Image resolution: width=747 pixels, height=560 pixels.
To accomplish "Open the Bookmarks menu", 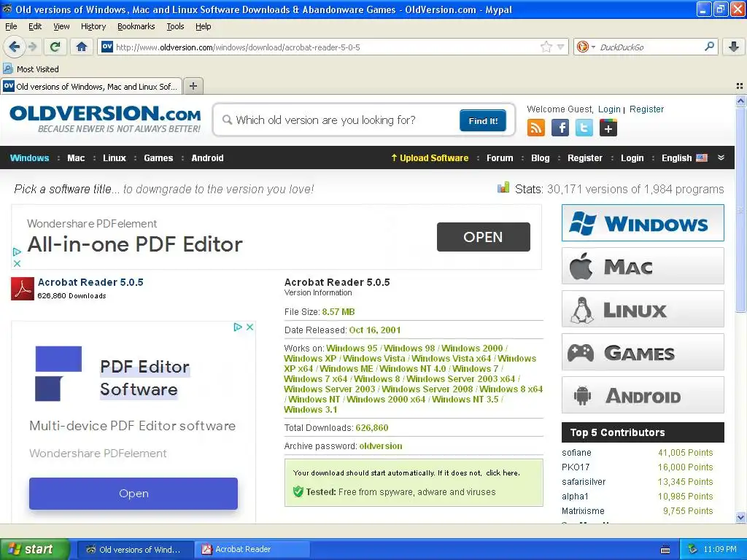I will (136, 26).
